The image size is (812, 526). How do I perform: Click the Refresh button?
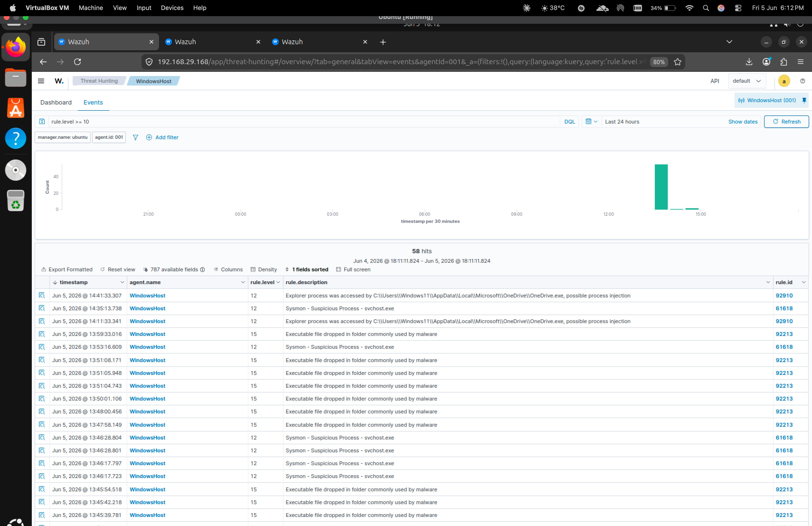(786, 121)
